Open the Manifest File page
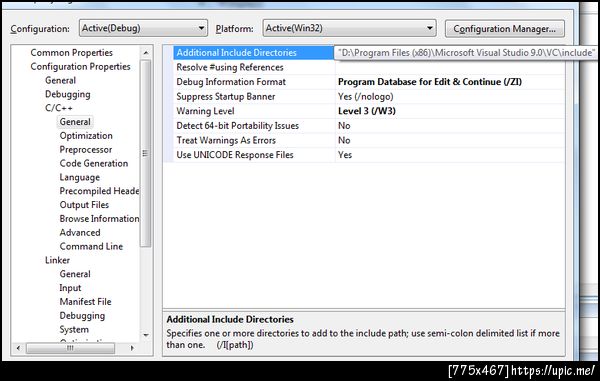Screen dimensions: 600x381 pos(85,302)
